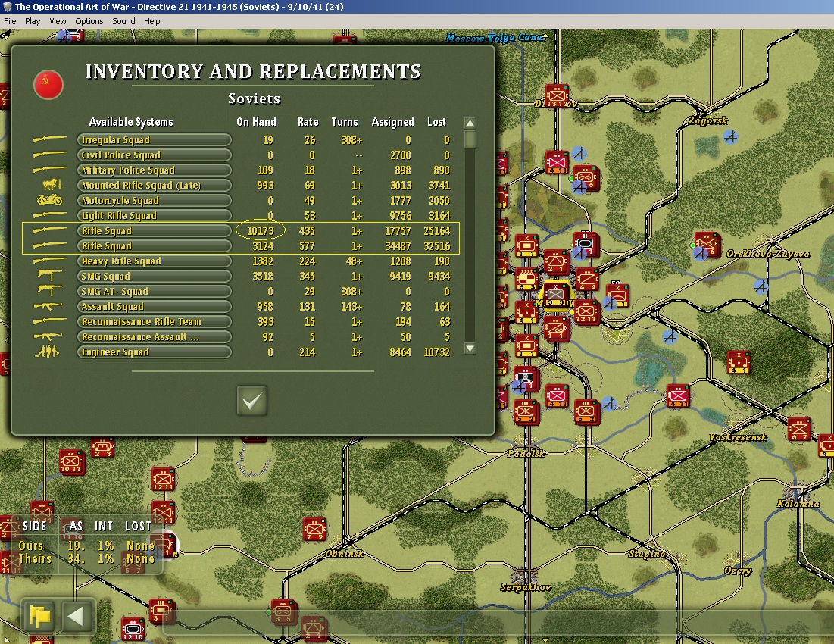Click the SMG Squad weapon icon
Screen dimensions: 834x644
[49, 276]
